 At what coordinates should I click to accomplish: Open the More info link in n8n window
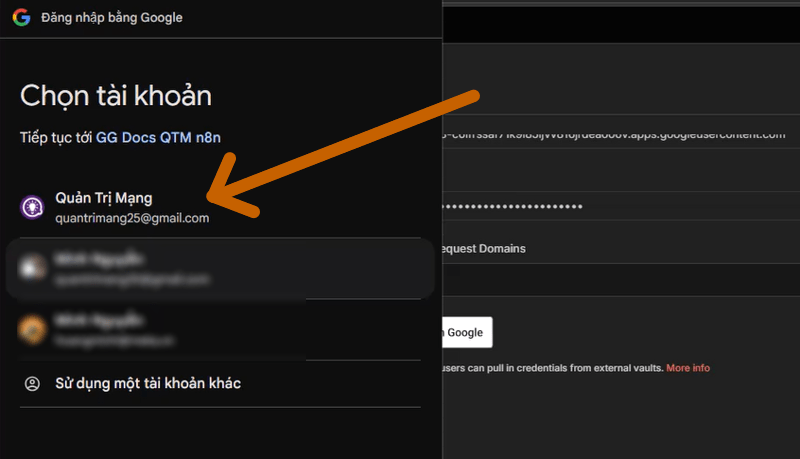click(x=688, y=368)
